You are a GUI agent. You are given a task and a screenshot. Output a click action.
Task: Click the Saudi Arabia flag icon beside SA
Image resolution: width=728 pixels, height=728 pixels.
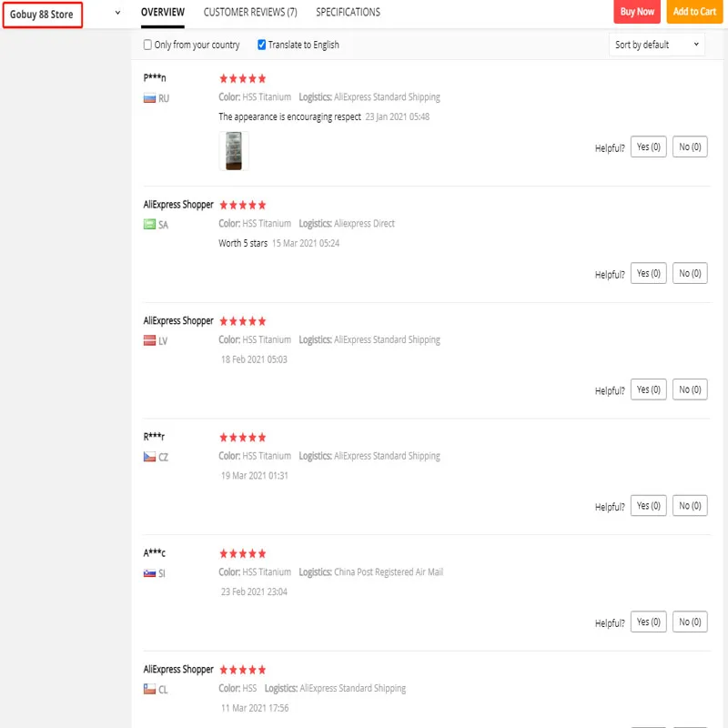149,225
